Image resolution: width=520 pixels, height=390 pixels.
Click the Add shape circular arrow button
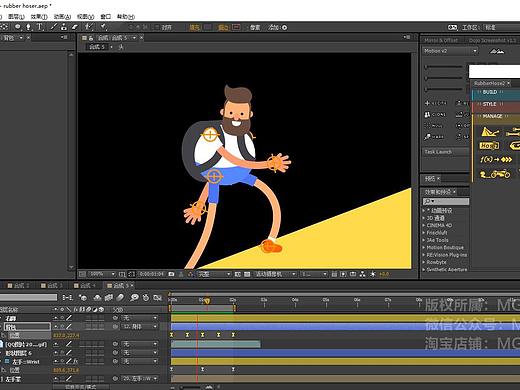[x=285, y=27]
